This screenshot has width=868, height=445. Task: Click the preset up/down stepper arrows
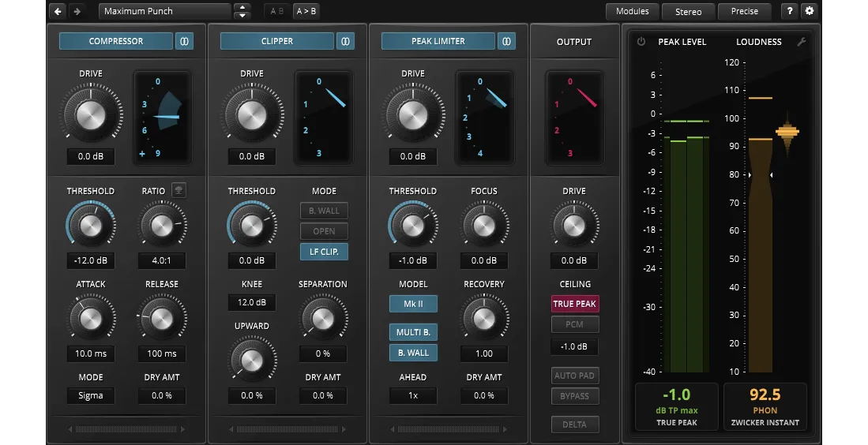coord(242,11)
